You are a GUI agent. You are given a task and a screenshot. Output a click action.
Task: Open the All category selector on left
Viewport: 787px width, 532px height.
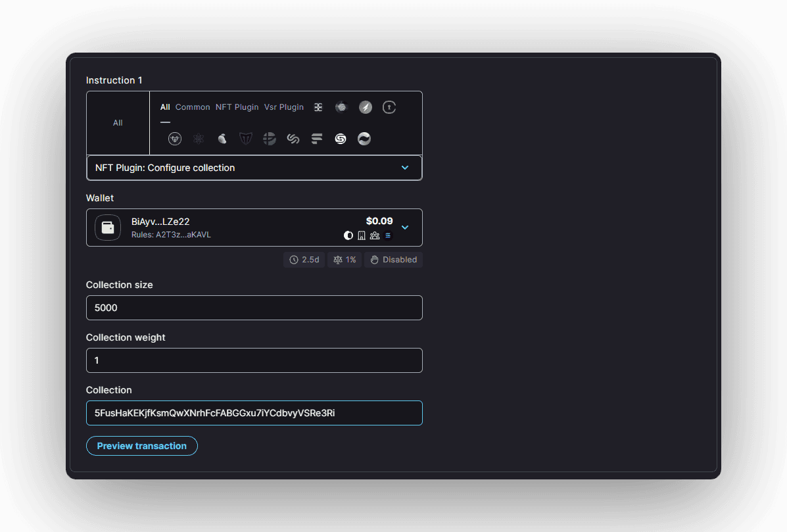[x=118, y=123]
